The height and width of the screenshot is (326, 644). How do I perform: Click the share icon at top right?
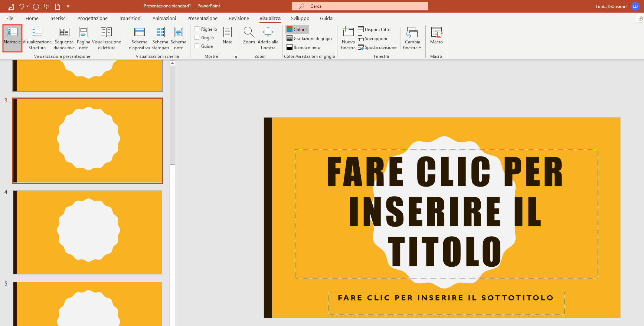pyautogui.click(x=641, y=19)
